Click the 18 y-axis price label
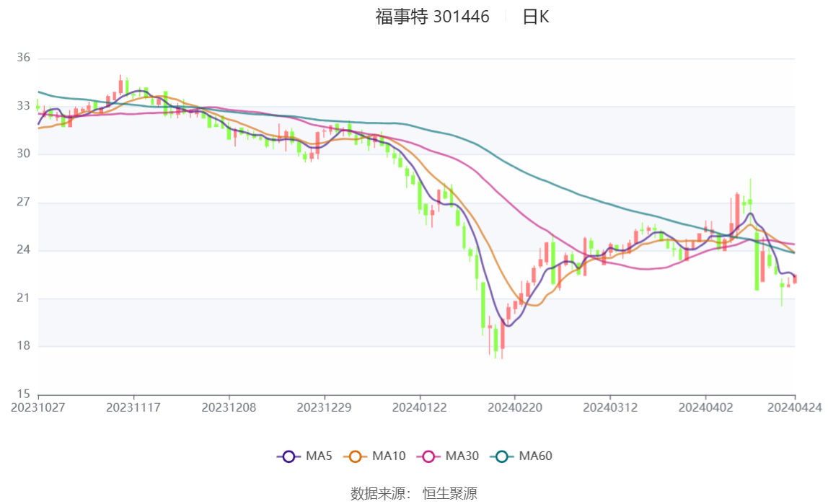828x504 pixels. click(x=23, y=346)
